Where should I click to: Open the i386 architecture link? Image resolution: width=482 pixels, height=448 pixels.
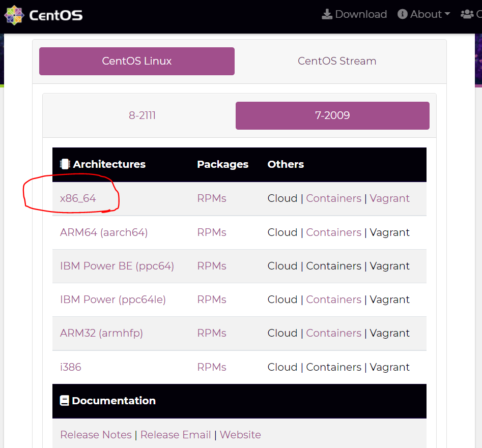(70, 367)
